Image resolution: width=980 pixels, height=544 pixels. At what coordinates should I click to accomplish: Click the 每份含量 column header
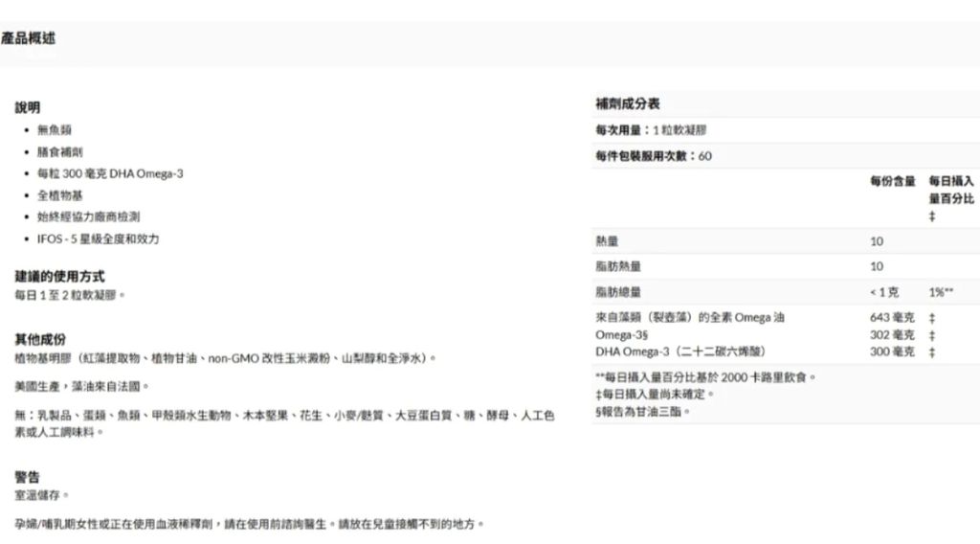[892, 181]
